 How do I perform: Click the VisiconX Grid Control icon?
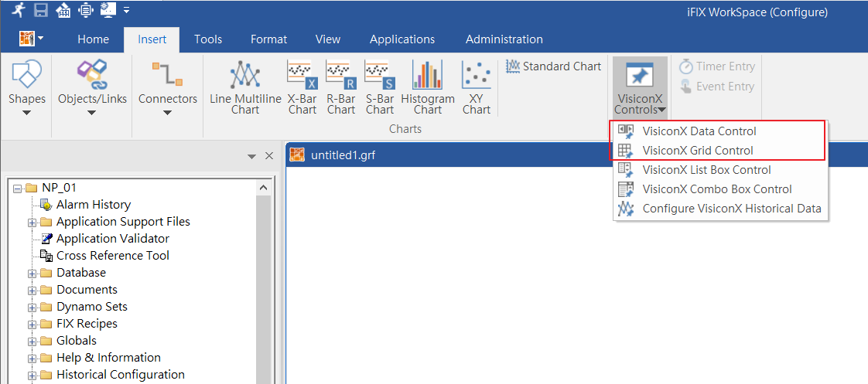[626, 151]
